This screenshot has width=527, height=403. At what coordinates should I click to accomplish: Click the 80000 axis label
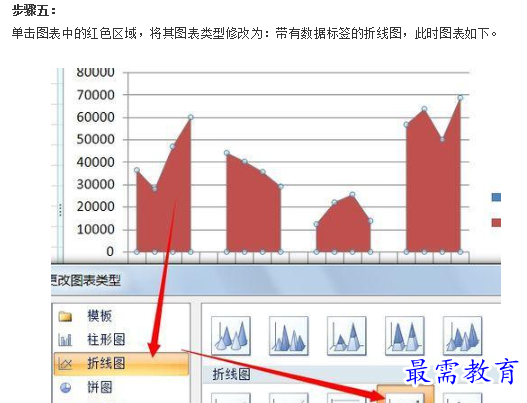(95, 72)
